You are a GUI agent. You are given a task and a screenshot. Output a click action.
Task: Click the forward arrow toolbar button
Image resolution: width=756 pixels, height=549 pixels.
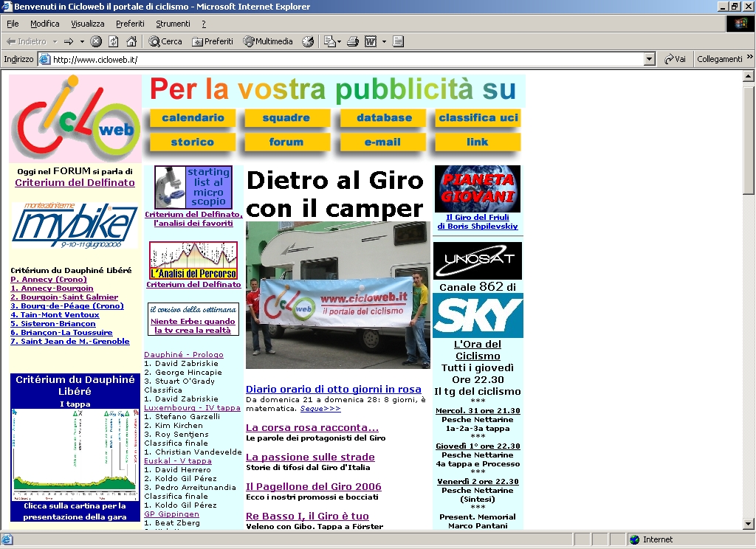click(69, 41)
